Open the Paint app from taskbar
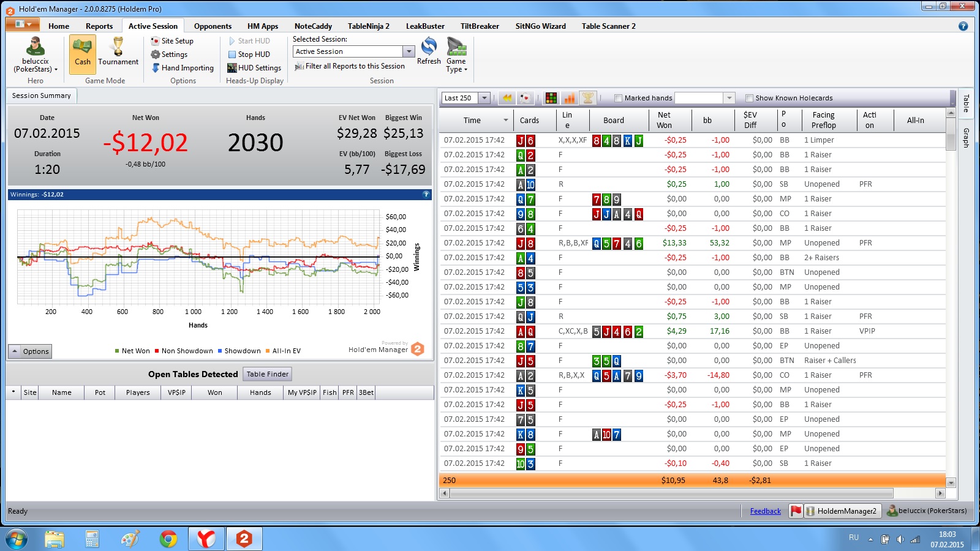 tap(130, 539)
